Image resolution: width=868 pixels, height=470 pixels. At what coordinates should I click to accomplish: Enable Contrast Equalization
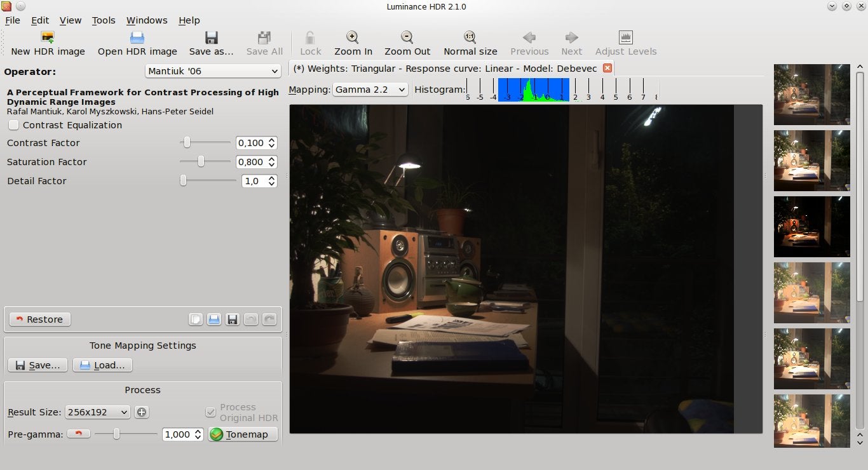click(x=13, y=125)
